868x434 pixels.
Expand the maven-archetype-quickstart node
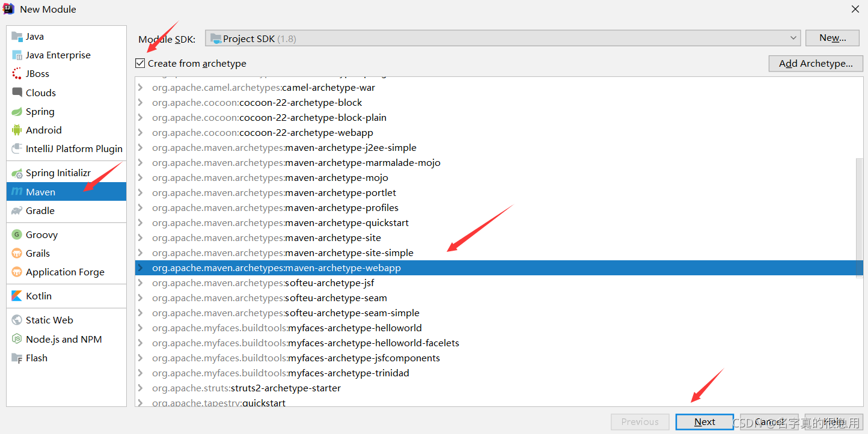pyautogui.click(x=141, y=223)
